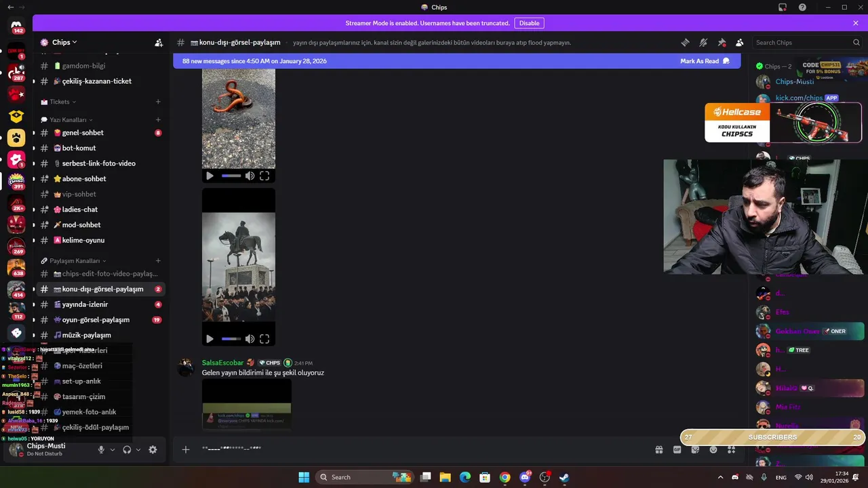Screen dimensions: 868x488
Task: Toggle microphone mute in user panel
Action: pyautogui.click(x=101, y=449)
